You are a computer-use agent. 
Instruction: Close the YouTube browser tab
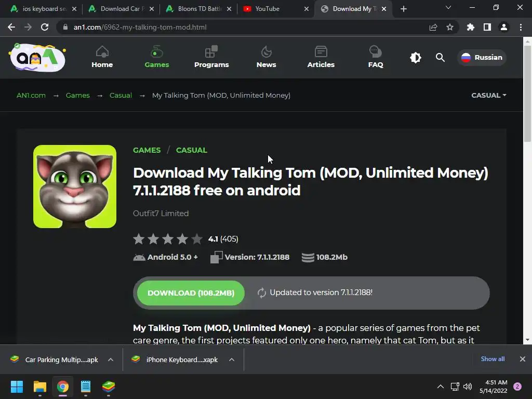click(307, 9)
